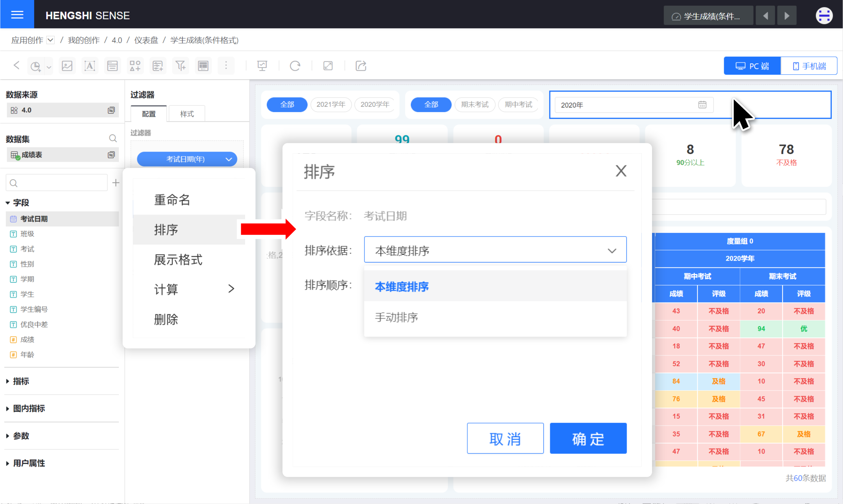The height and width of the screenshot is (504, 843).
Task: Click the 确定 button
Action: [588, 438]
